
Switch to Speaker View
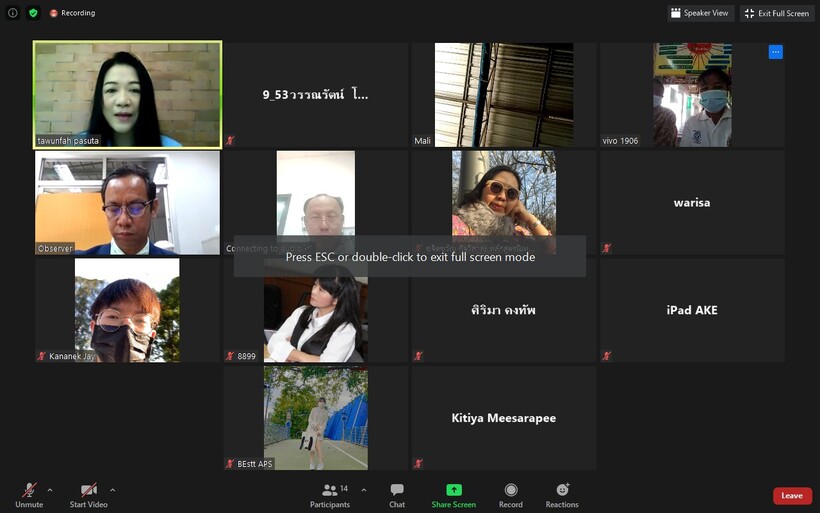pyautogui.click(x=700, y=13)
